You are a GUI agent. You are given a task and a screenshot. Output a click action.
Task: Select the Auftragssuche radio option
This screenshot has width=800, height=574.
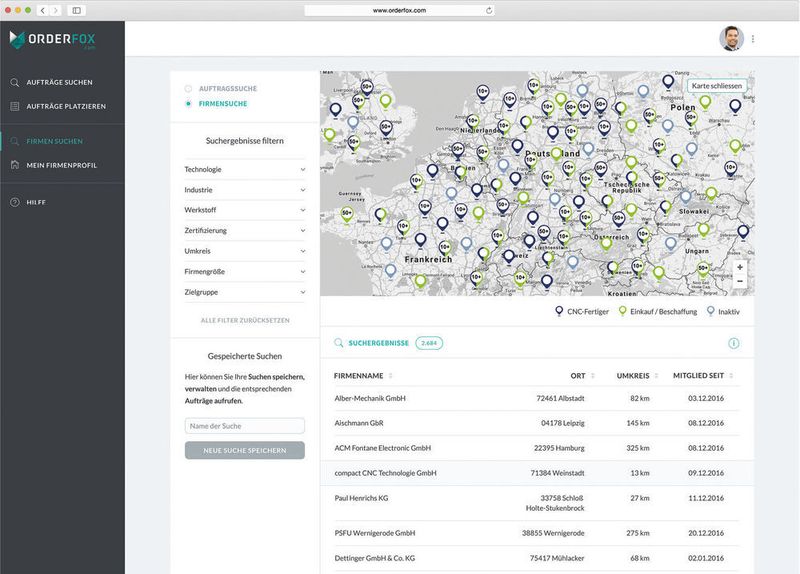pos(188,88)
